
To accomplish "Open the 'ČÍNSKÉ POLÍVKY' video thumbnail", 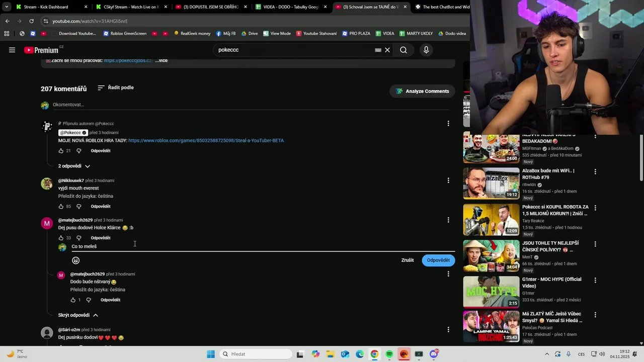I will coord(491,255).
